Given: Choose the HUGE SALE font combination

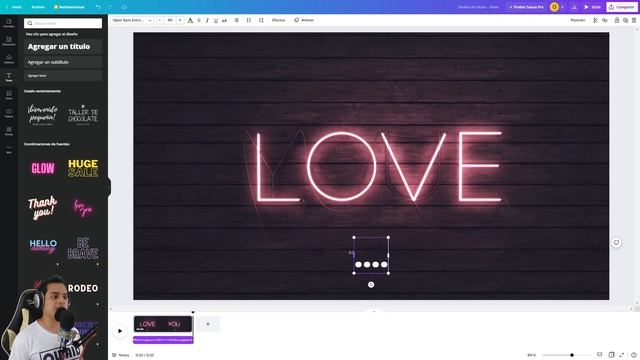Looking at the screenshot, I should click(83, 168).
